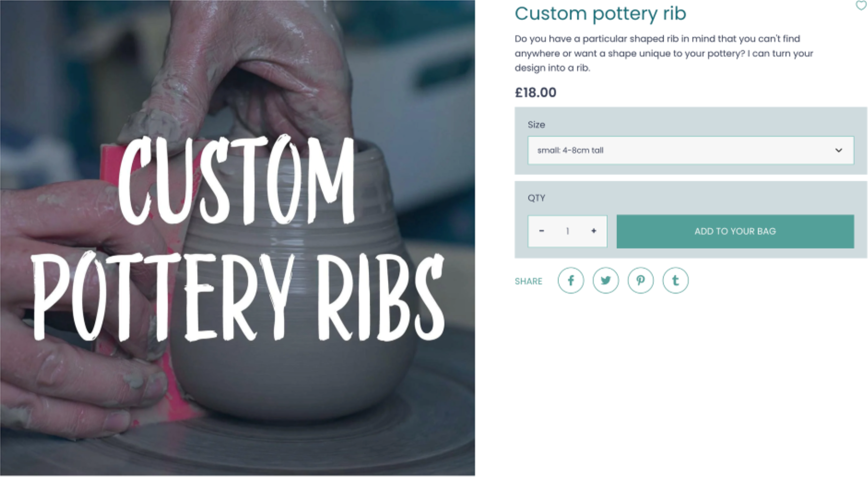Share the product on Tumblr

pos(675,281)
